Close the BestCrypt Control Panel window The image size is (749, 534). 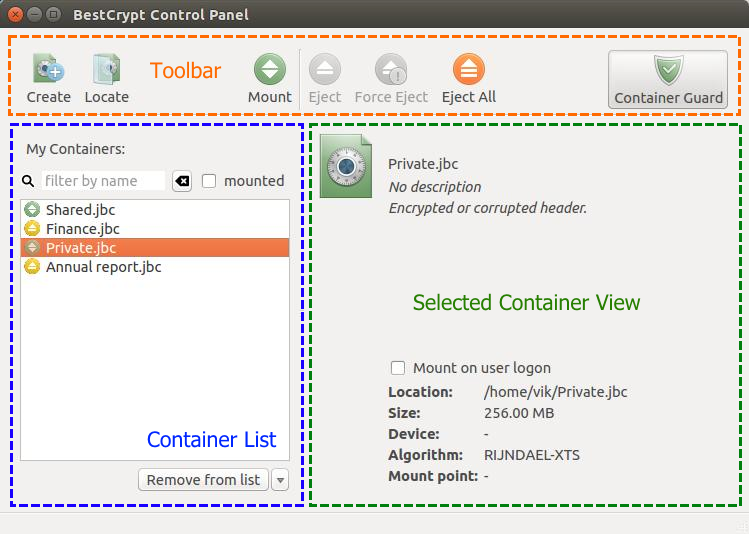coord(15,14)
